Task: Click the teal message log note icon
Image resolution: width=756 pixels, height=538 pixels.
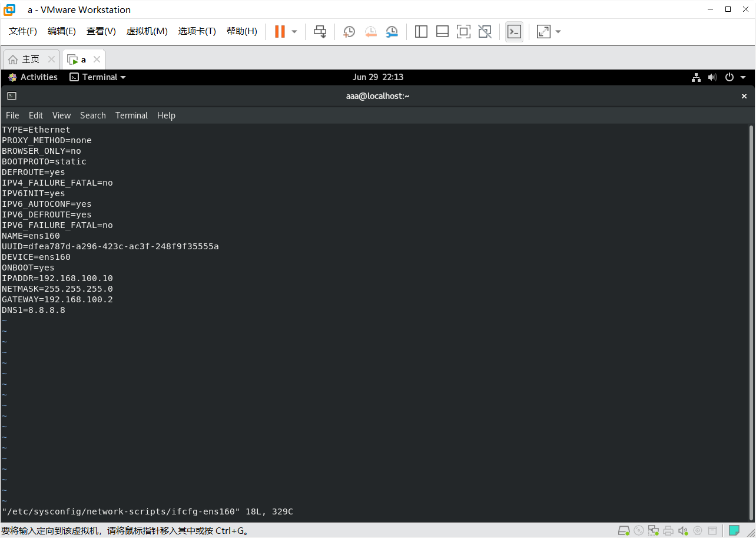Action: [x=734, y=531]
